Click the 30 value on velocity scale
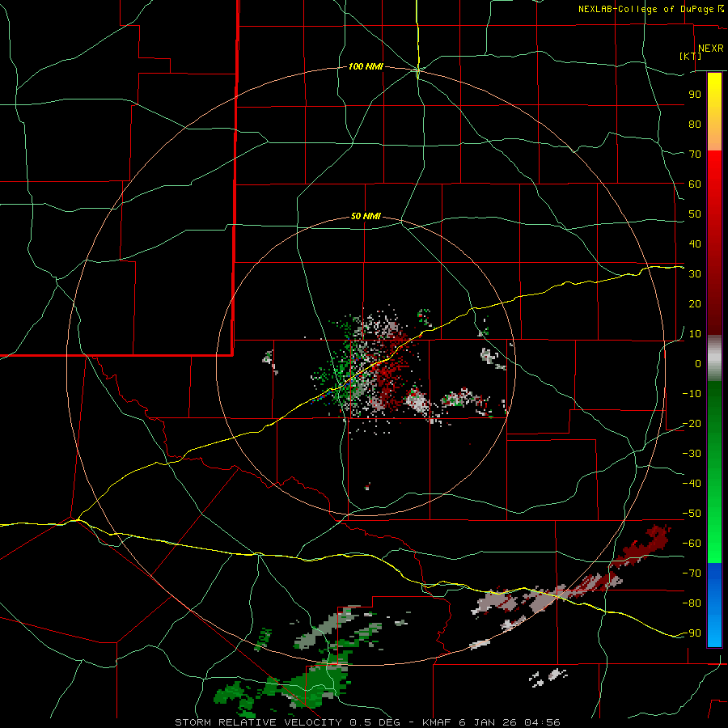This screenshot has width=728, height=728. coord(695,274)
